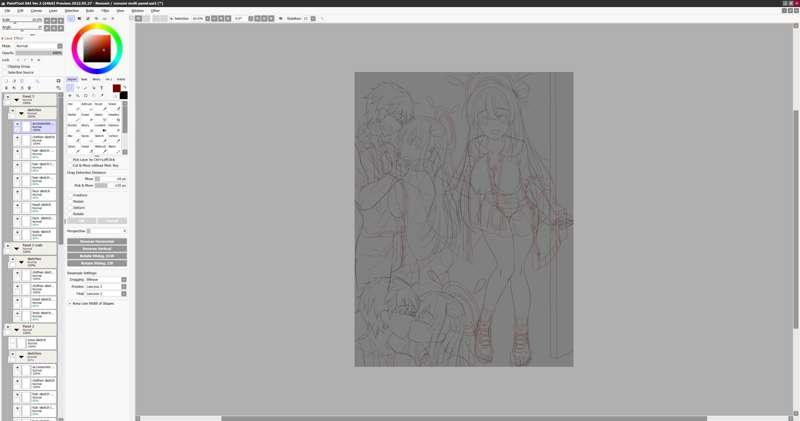Click the Reverse Horizontal button
The height and width of the screenshot is (421, 800).
(x=97, y=241)
